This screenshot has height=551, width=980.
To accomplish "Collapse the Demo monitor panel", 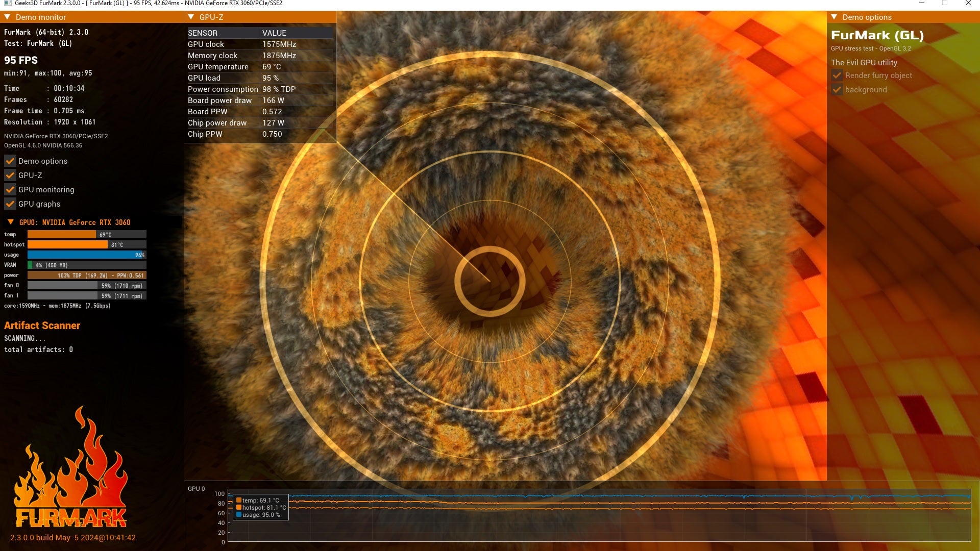I will pyautogui.click(x=8, y=17).
